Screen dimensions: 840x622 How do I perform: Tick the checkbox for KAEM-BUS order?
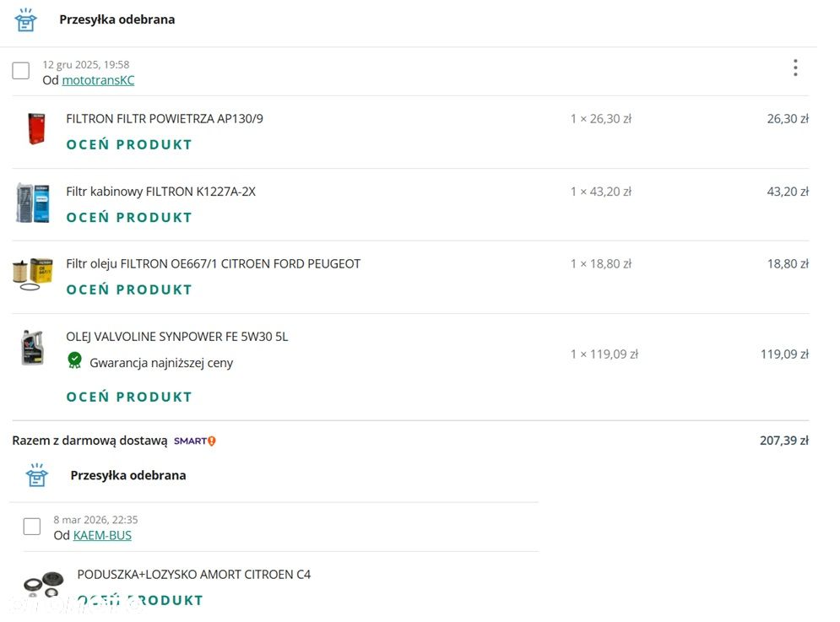[32, 526]
